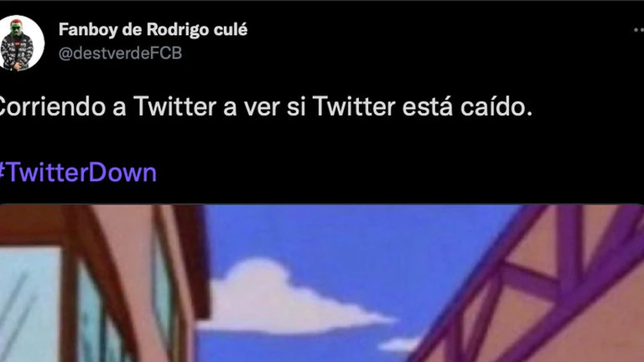The image size is (644, 362).
Task: Open the attached cartoon meme image
Action: pos(322,283)
